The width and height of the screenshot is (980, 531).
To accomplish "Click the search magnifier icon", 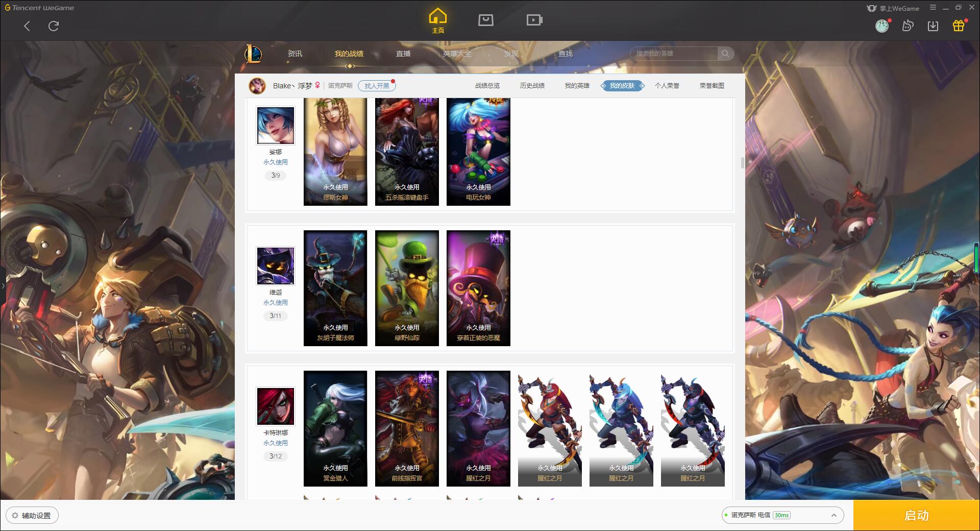I will (x=725, y=54).
